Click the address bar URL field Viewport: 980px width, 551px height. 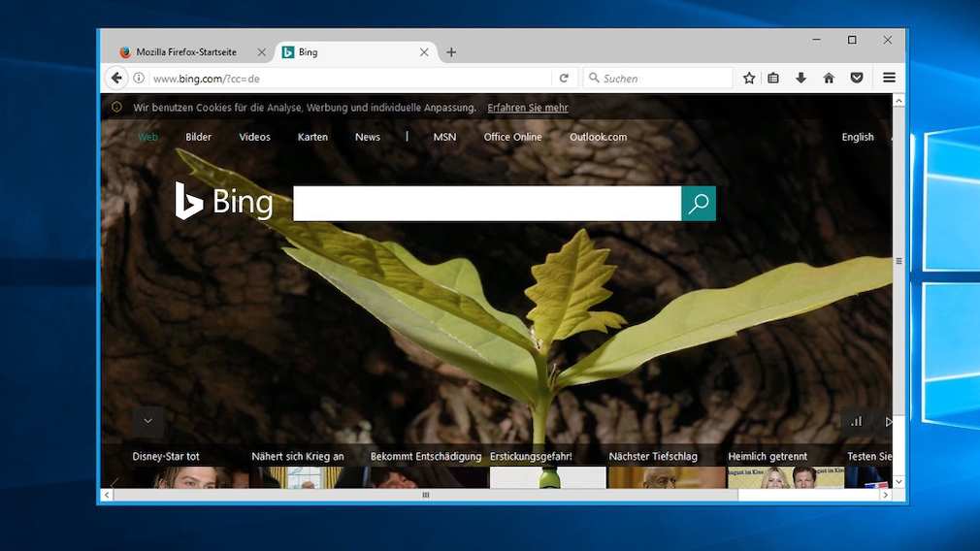click(x=350, y=78)
